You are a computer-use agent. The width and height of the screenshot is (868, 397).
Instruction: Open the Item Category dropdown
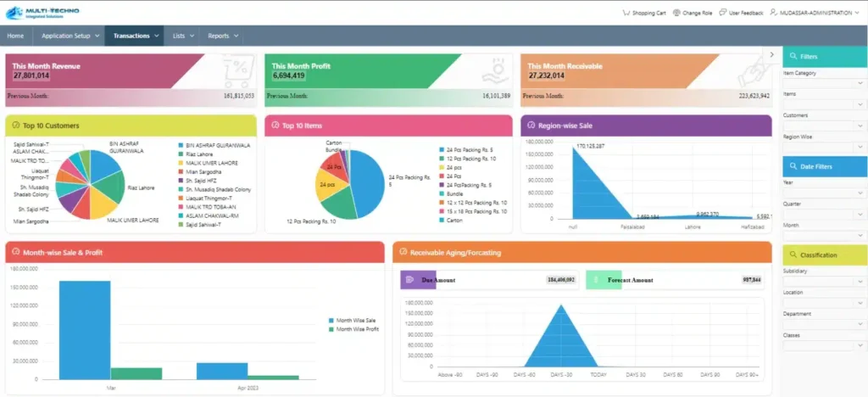click(824, 84)
